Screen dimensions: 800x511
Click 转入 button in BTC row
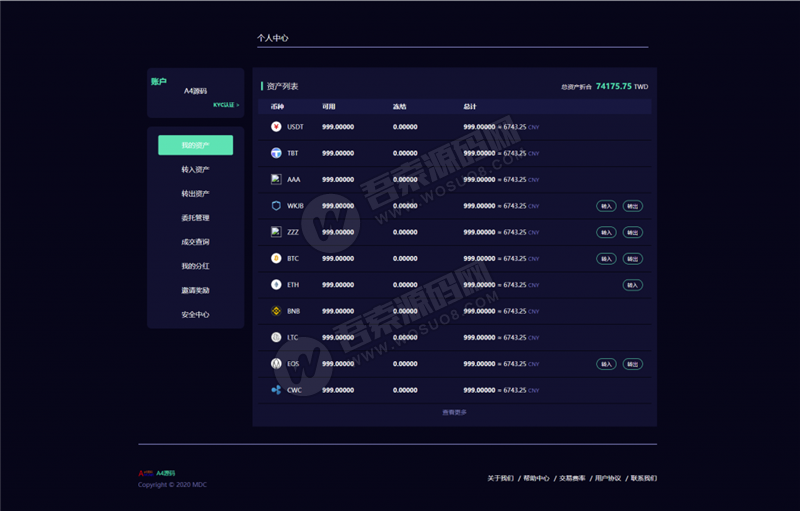pyautogui.click(x=606, y=259)
